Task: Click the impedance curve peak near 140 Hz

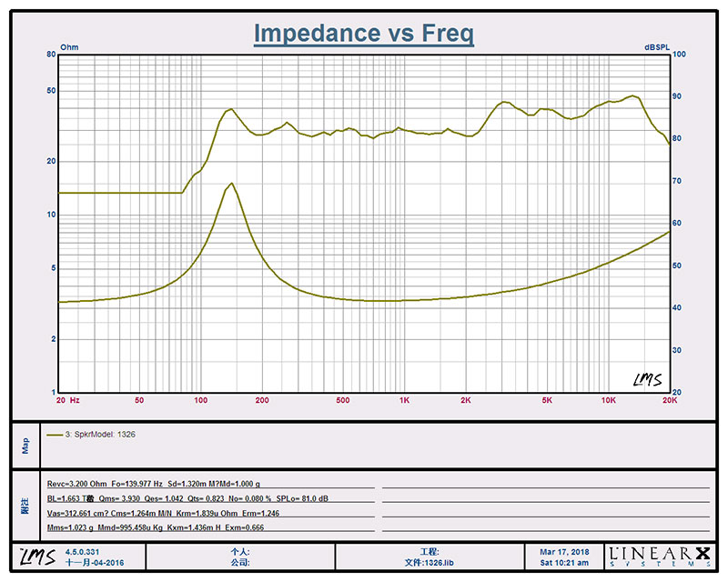Action: [x=232, y=184]
